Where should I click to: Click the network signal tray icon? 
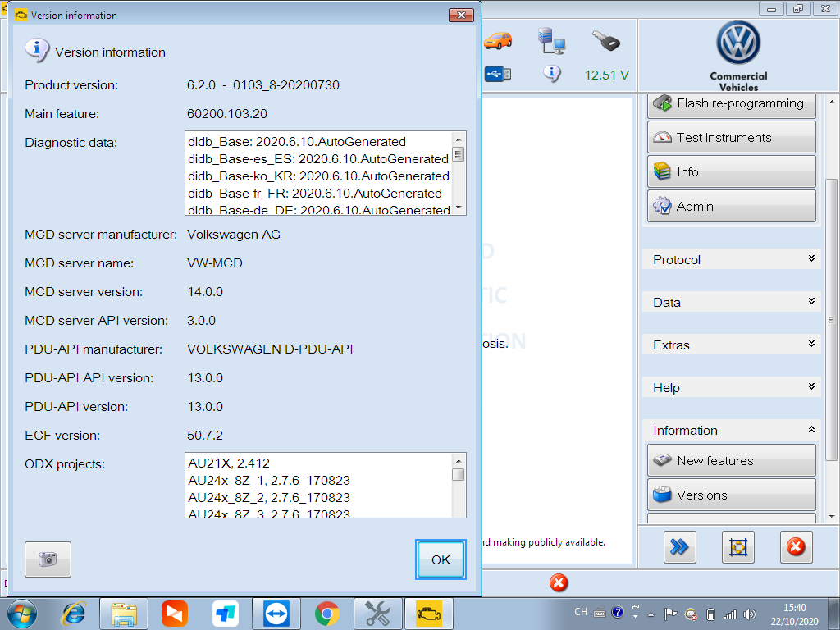729,614
